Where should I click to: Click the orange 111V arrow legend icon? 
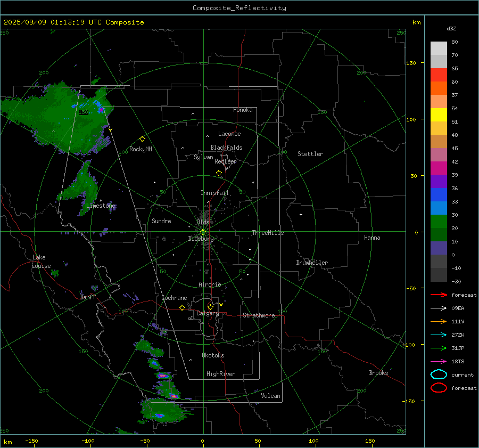click(x=439, y=321)
